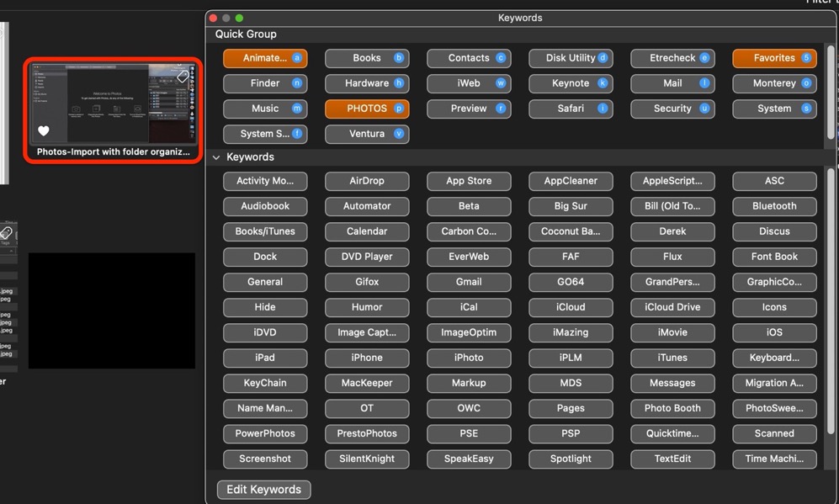
Task: Select the Icons keyword
Action: point(774,307)
